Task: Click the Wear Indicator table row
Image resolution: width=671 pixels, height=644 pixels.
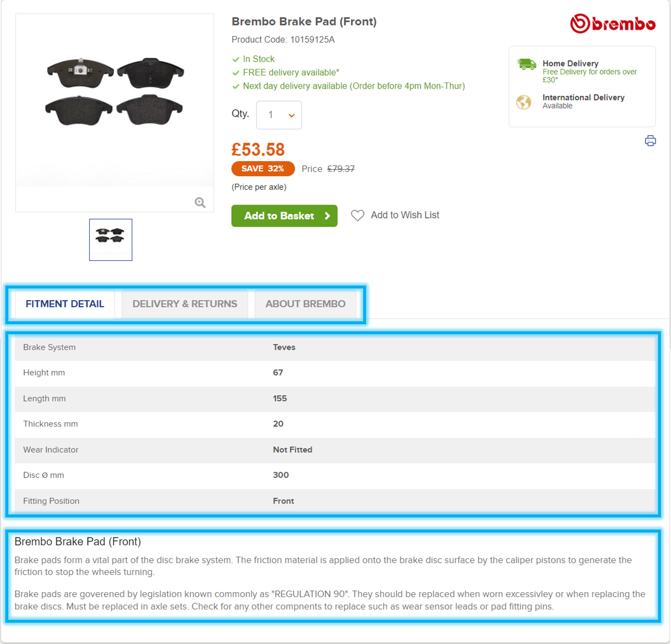Action: 335,450
